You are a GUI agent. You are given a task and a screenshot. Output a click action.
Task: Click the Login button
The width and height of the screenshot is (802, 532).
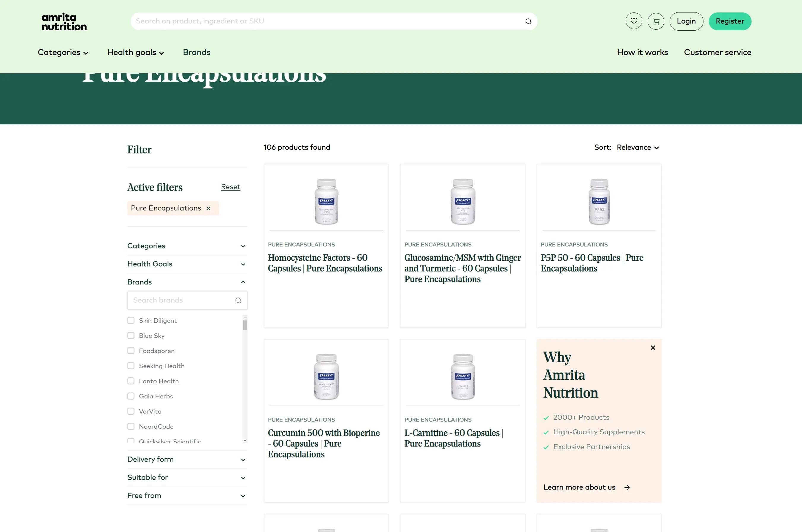(x=686, y=21)
